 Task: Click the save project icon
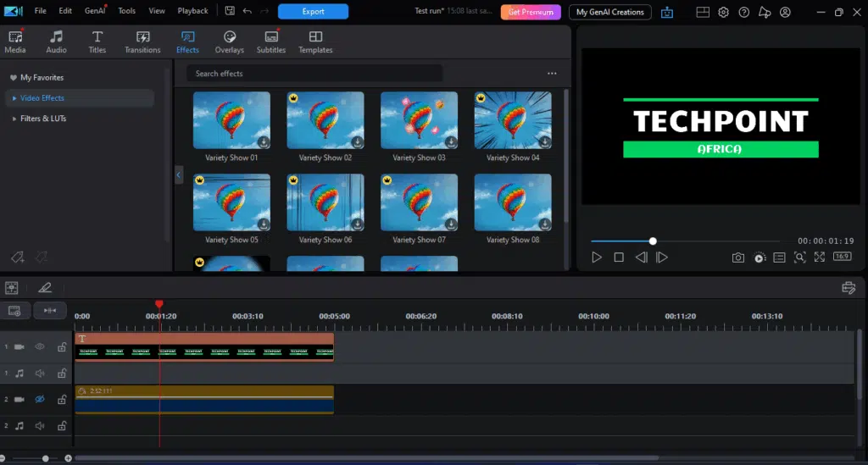click(x=230, y=11)
